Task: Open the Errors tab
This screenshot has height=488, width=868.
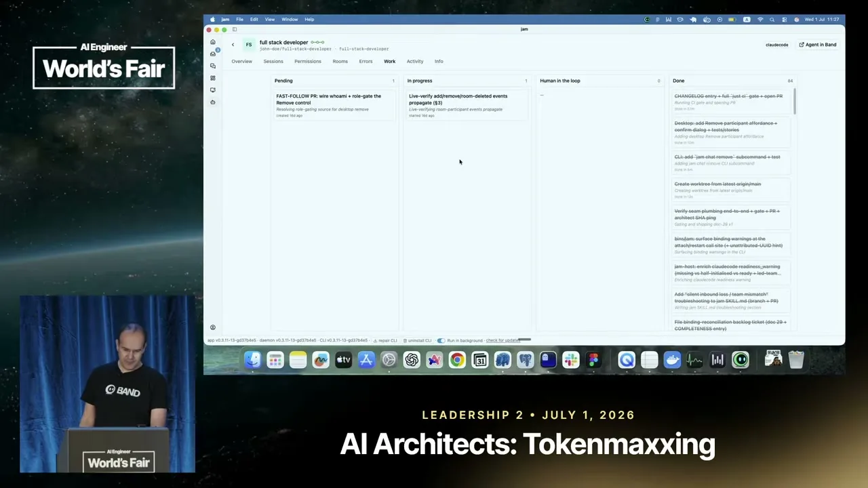Action: coord(366,62)
